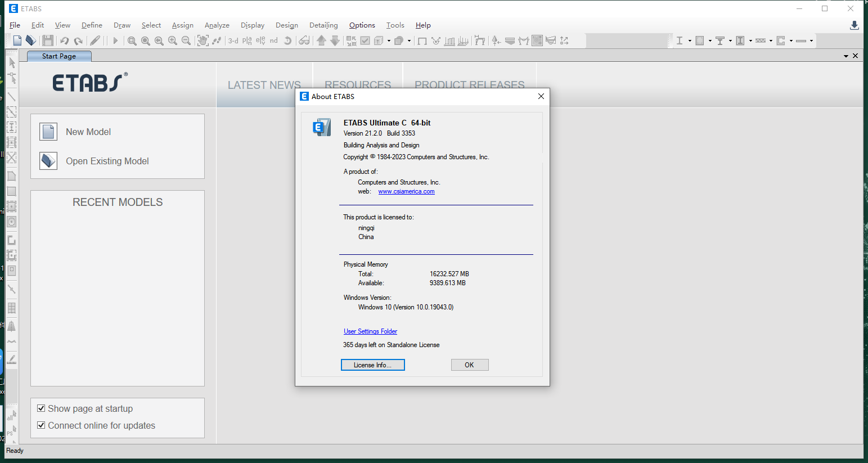
Task: Open the Detailing menu
Action: [323, 25]
